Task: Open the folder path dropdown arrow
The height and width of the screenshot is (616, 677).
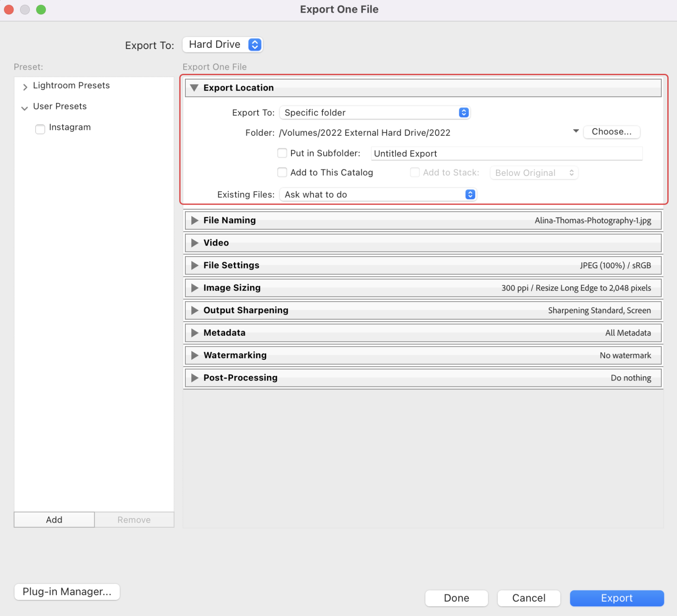Action: pos(575,131)
